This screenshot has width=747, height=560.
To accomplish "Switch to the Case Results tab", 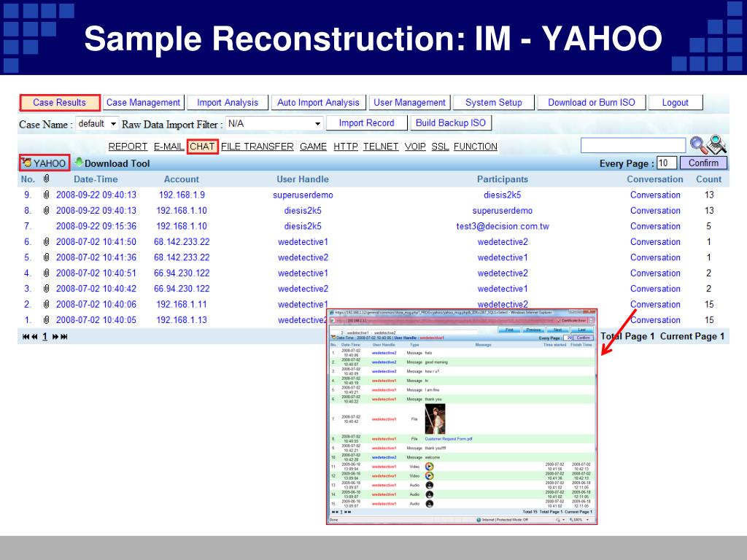I will point(60,102).
